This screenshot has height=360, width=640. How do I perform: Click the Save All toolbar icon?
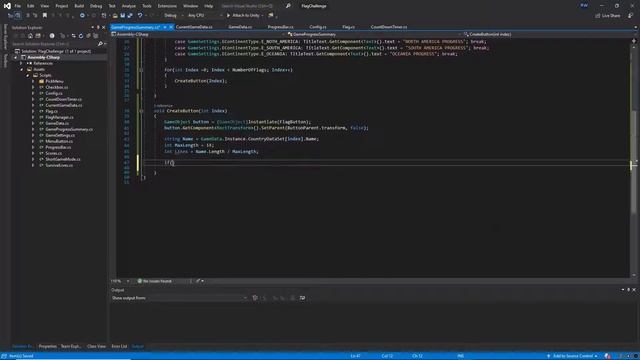tap(130, 16)
